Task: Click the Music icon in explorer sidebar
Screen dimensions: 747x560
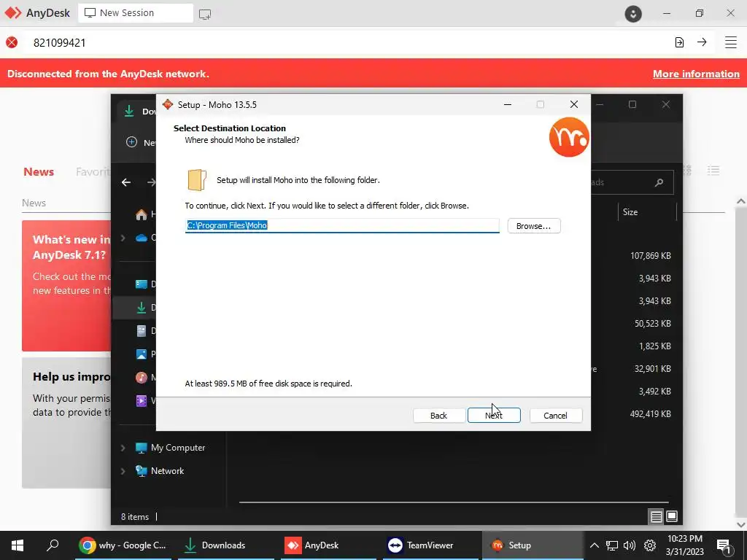Action: coord(142,377)
